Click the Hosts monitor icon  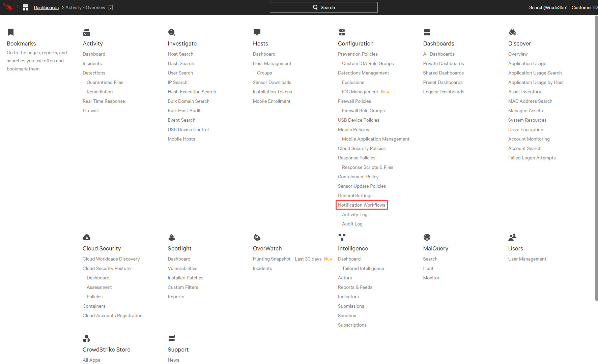(x=257, y=32)
